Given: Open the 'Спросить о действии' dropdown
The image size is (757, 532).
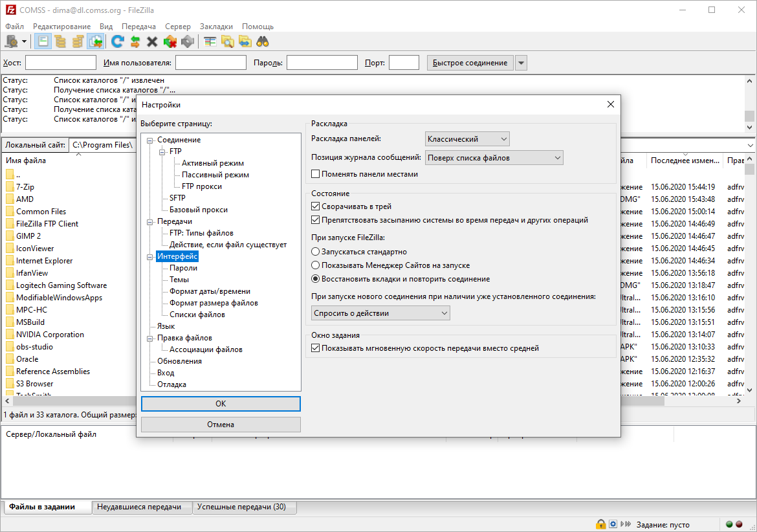Looking at the screenshot, I should pyautogui.click(x=380, y=313).
